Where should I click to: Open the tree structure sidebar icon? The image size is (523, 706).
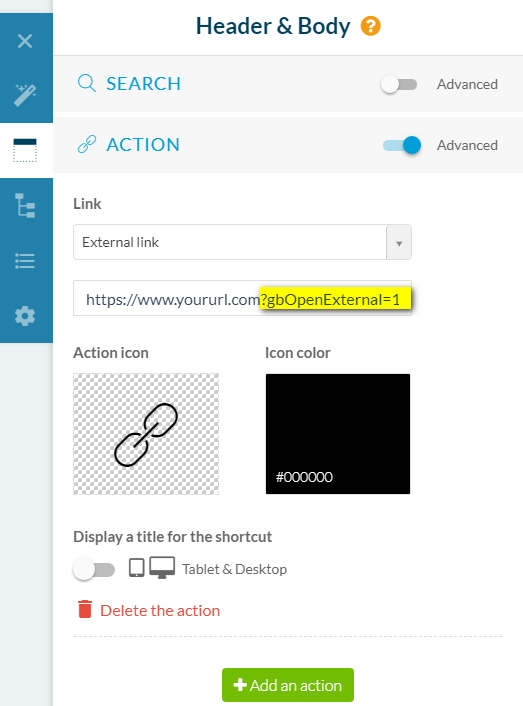coord(25,205)
